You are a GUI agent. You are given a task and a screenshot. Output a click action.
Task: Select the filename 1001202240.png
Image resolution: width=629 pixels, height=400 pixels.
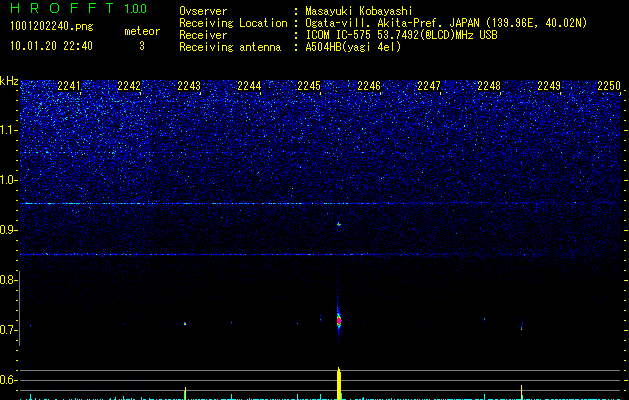point(52,27)
